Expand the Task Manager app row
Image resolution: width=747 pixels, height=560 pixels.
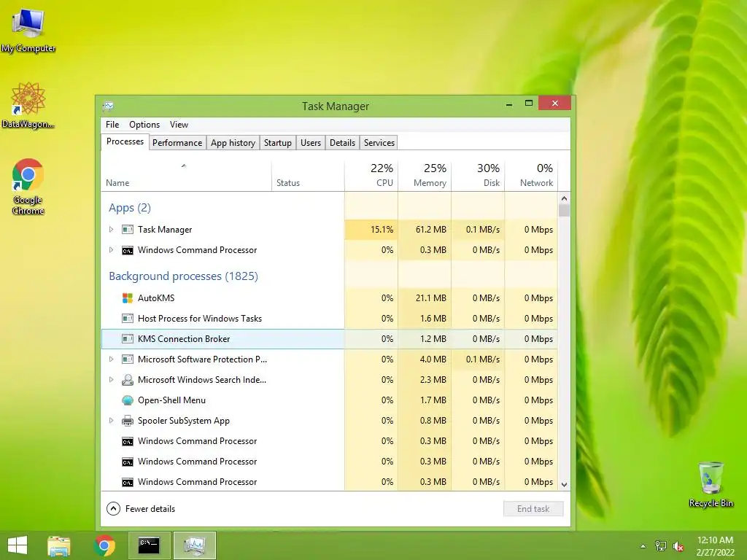[x=111, y=230]
